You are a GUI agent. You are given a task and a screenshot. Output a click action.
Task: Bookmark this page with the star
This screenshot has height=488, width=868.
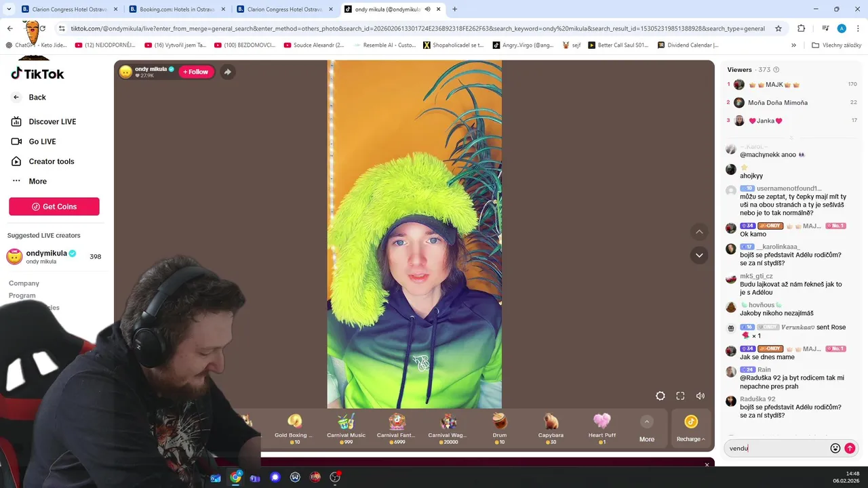778,28
